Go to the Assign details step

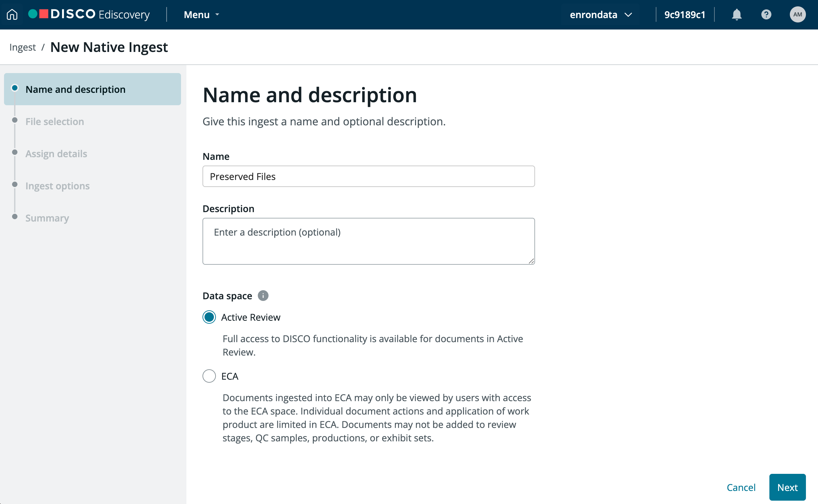pyautogui.click(x=56, y=153)
